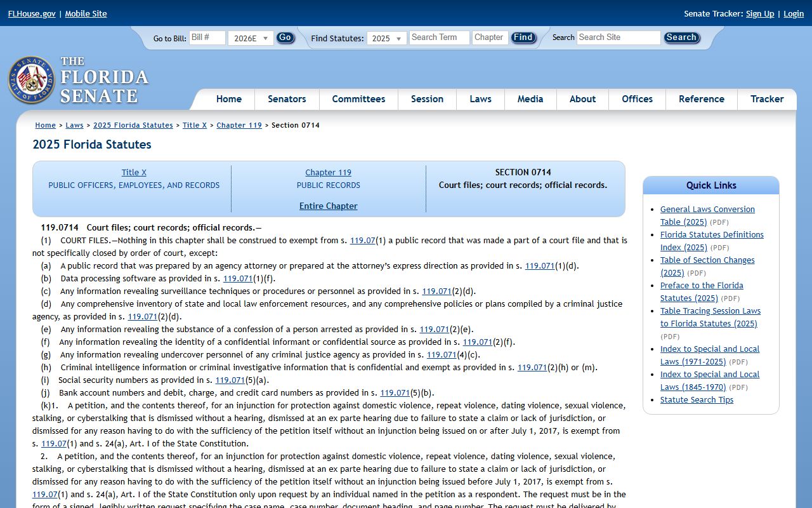Focus the Bill # input field
812x508 pixels.
pos(207,37)
